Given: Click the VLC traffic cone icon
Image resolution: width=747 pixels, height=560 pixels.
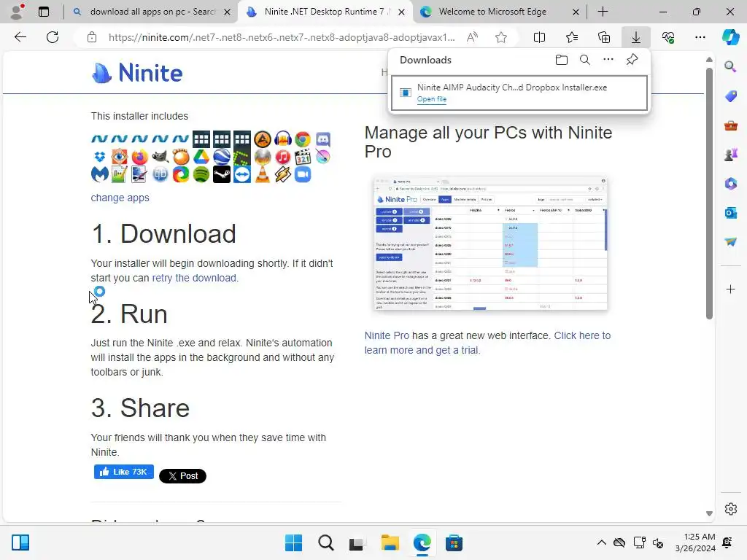Looking at the screenshot, I should (262, 174).
